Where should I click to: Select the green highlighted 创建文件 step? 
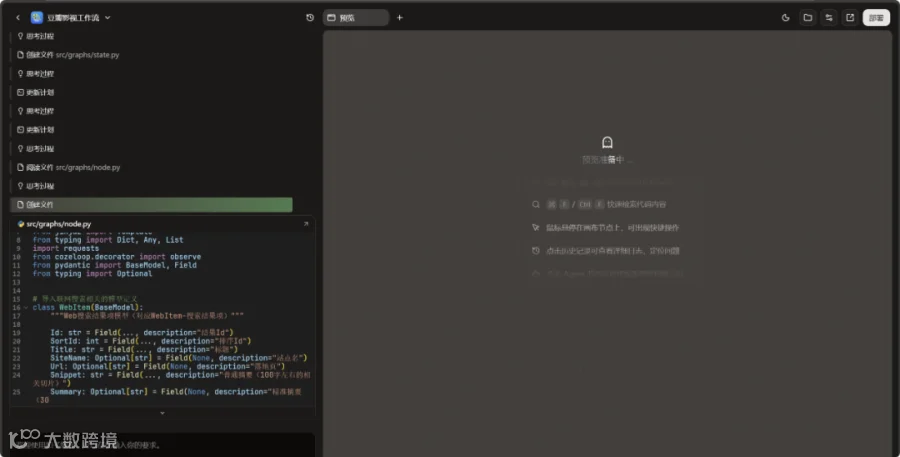click(152, 204)
